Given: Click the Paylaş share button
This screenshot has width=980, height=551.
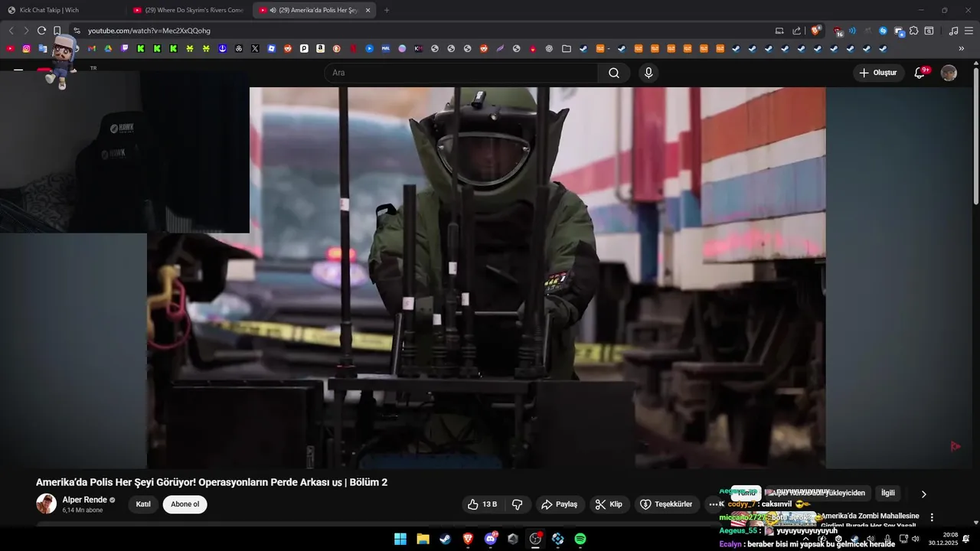Looking at the screenshot, I should click(x=560, y=504).
